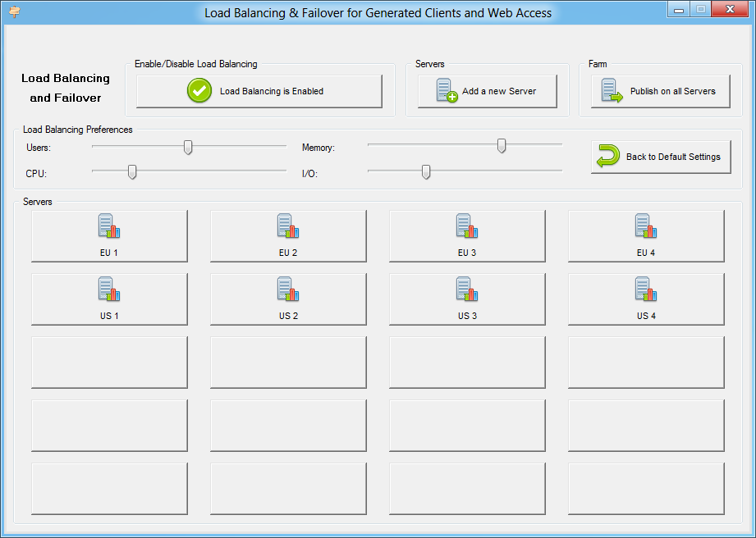Click Back to Default Settings

click(x=661, y=157)
